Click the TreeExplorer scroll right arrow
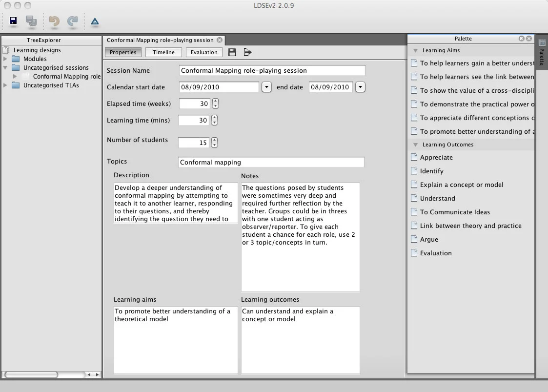 pos(97,374)
